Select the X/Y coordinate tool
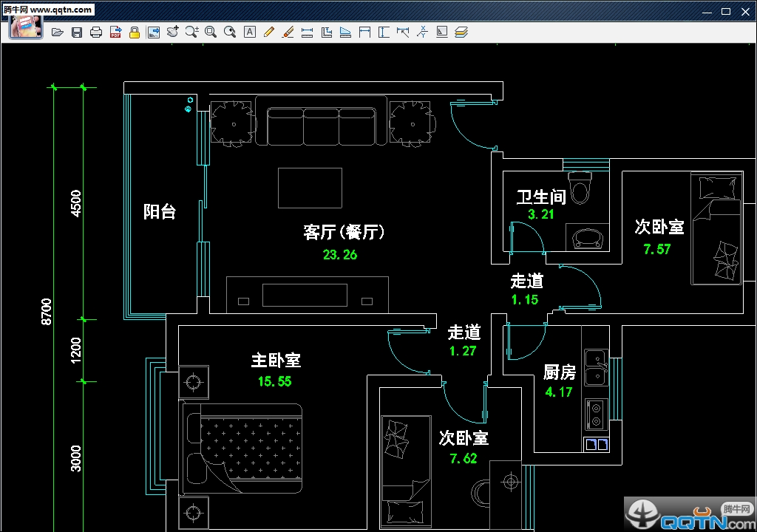 pos(422,32)
